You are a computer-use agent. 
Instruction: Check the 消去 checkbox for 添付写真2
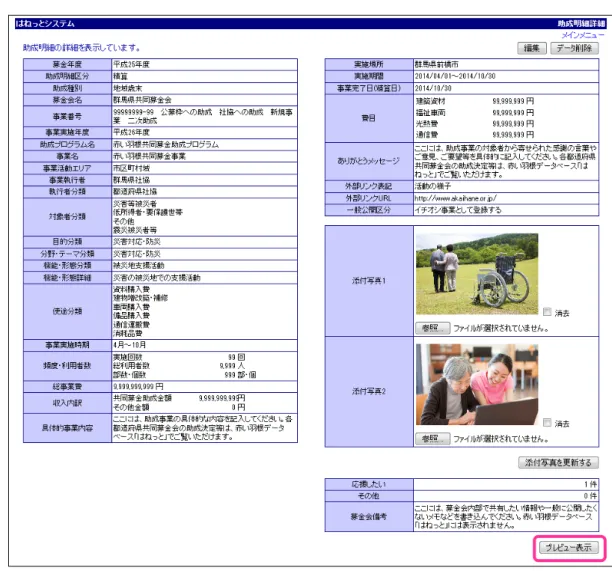[547, 422]
